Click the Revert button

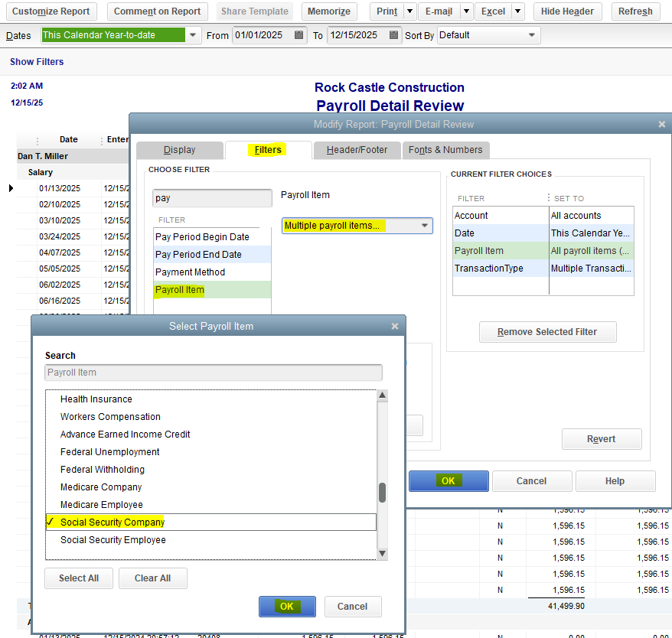point(602,439)
